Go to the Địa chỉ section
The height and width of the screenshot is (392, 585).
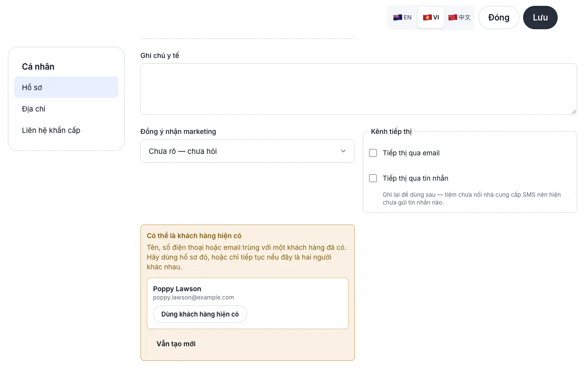pyautogui.click(x=66, y=109)
